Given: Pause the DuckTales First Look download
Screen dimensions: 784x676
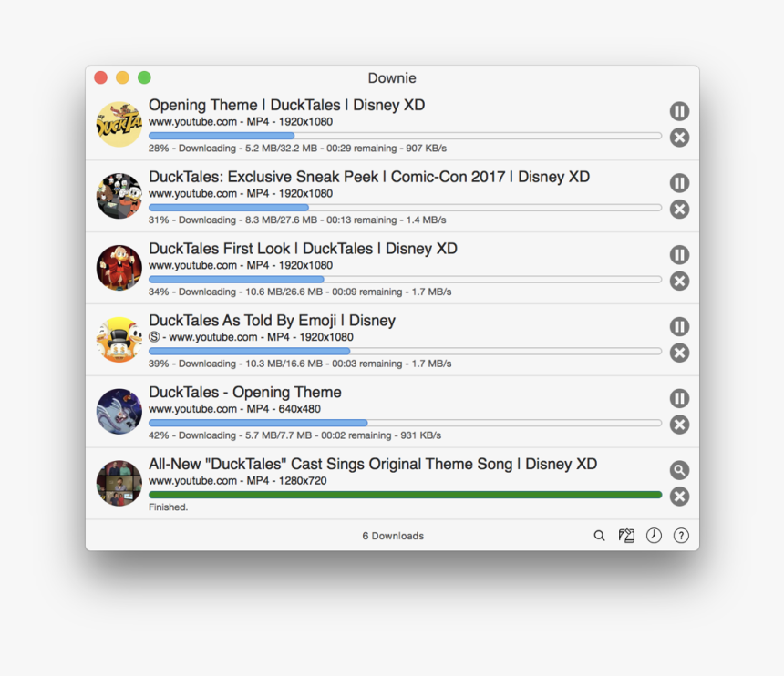Looking at the screenshot, I should point(679,255).
